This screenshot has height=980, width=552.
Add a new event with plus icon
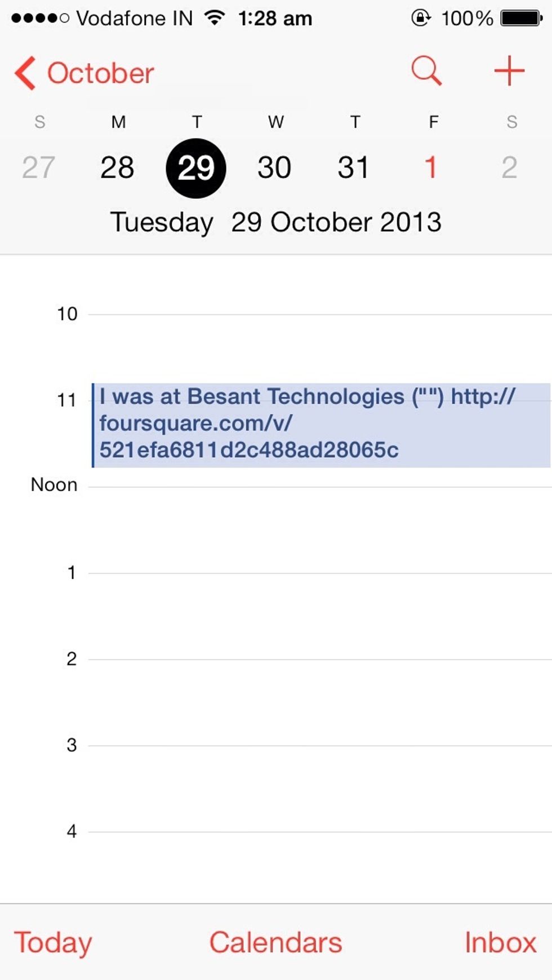[x=509, y=71]
